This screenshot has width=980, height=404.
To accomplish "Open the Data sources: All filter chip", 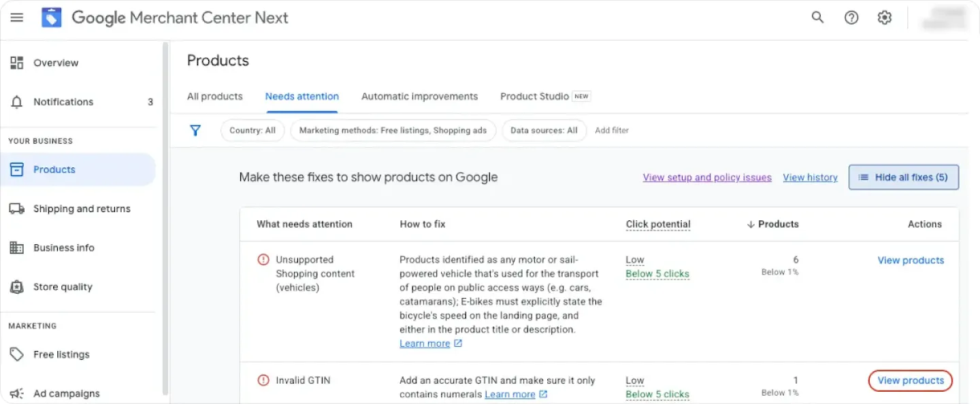I will (x=544, y=130).
